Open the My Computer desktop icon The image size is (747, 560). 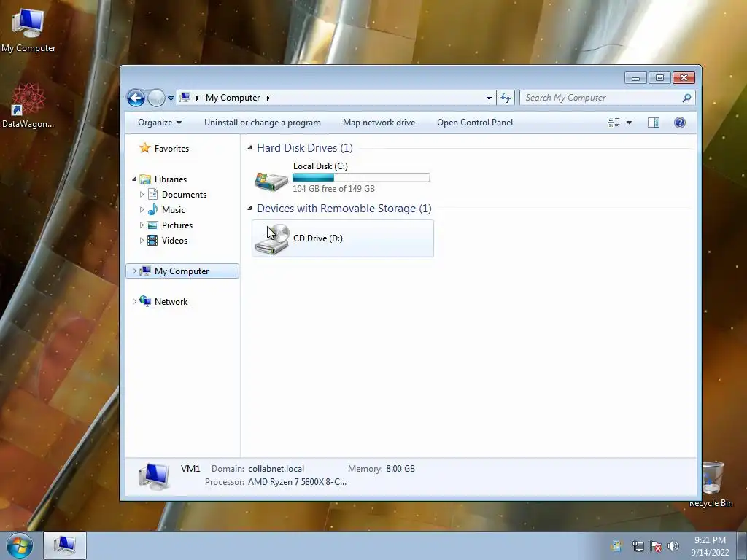tap(28, 29)
